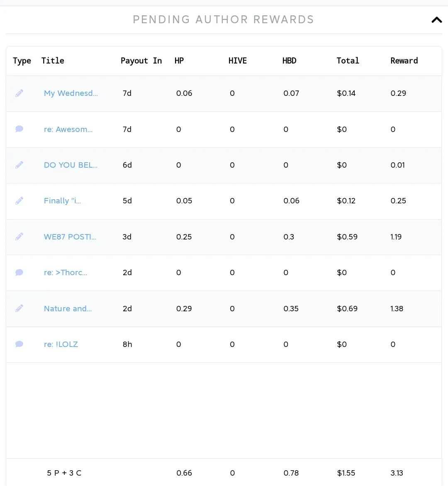The height and width of the screenshot is (486, 448).
Task: Open the WE87 POSTI... post link
Action: click(70, 237)
